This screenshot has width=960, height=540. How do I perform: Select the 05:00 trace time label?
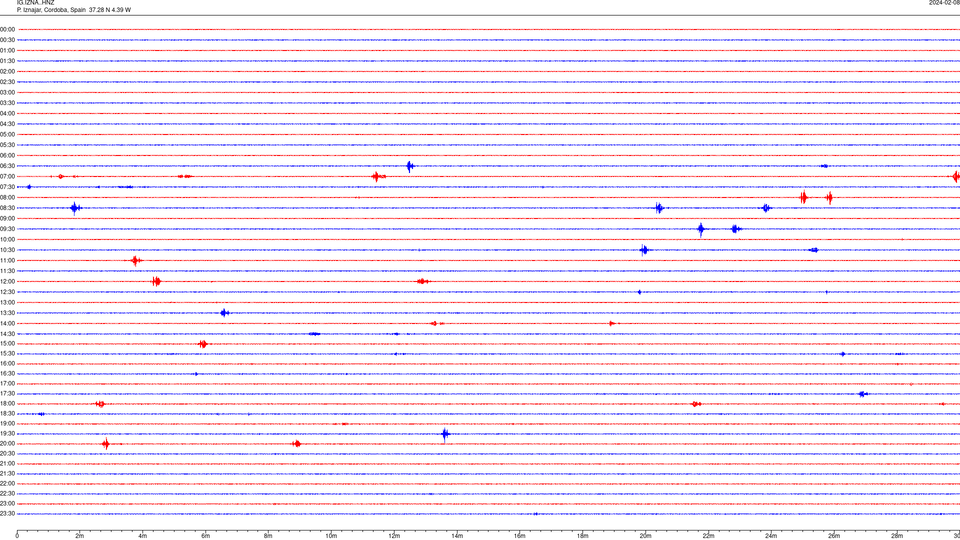click(x=7, y=134)
